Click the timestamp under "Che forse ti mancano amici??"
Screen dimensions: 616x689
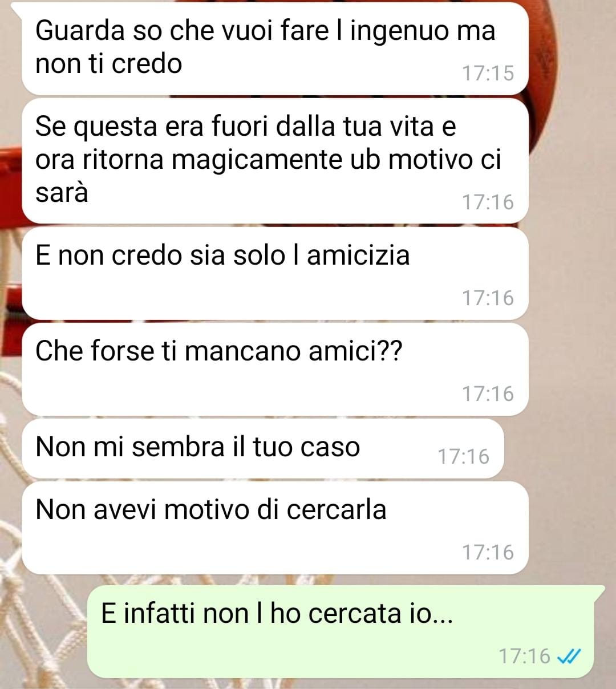488,394
